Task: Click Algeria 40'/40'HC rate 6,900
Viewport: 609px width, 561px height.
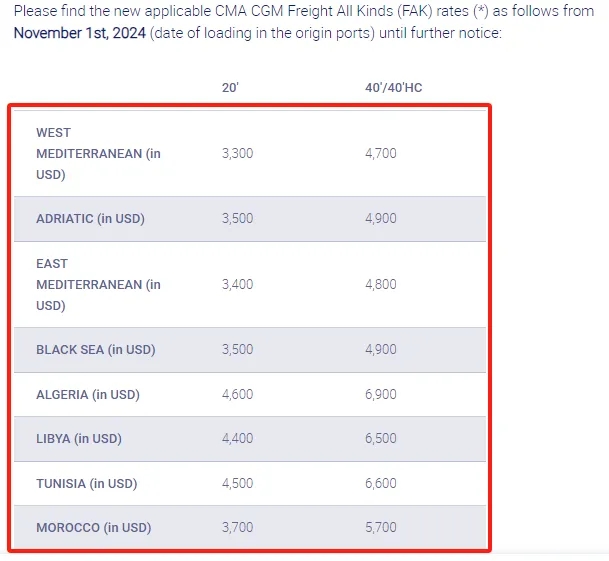Action: (381, 394)
